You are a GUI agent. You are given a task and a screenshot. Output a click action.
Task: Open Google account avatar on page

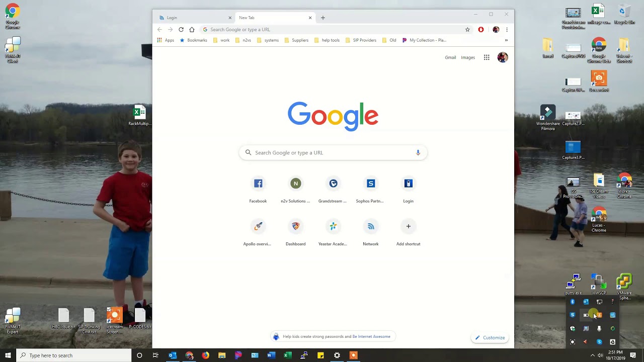(x=503, y=57)
